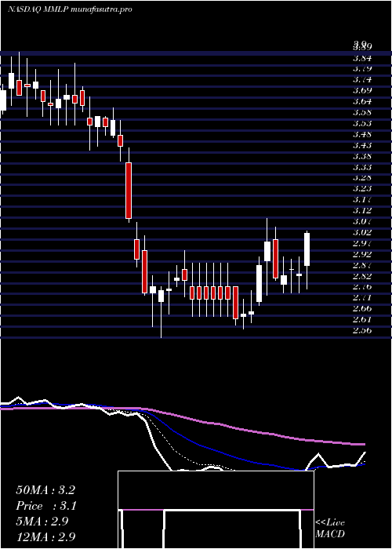392x549 pixels.
Task: Select the 3.64 price axis label
Action: pyautogui.click(x=362, y=101)
